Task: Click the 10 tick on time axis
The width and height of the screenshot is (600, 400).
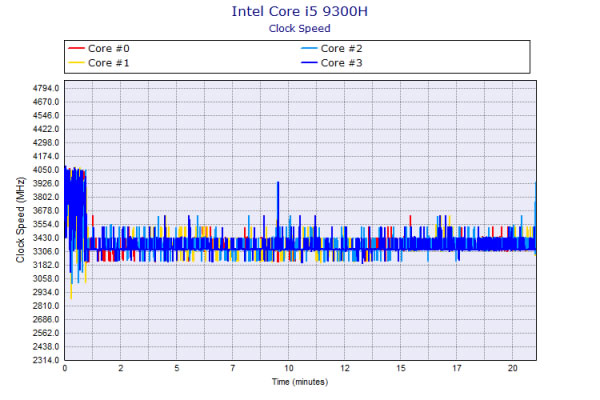Action: click(289, 368)
